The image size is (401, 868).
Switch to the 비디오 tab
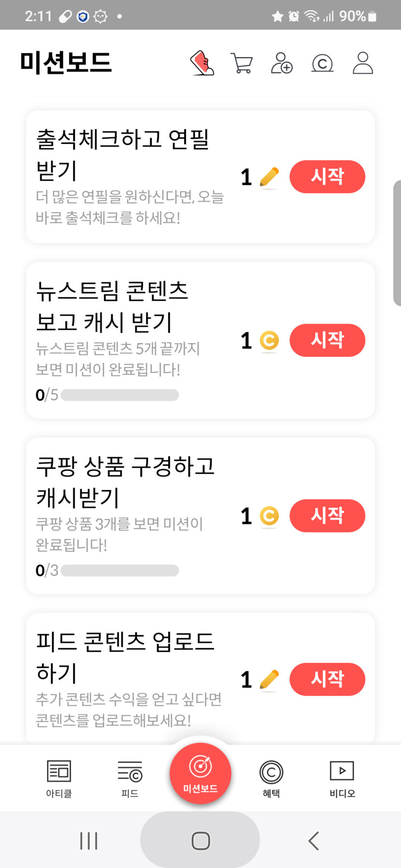pos(342,778)
